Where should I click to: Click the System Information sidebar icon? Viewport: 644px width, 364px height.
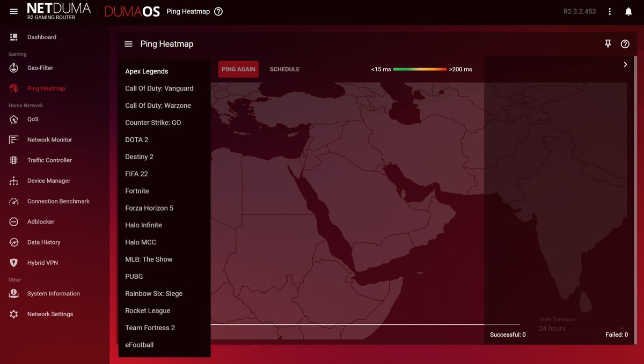[14, 294]
